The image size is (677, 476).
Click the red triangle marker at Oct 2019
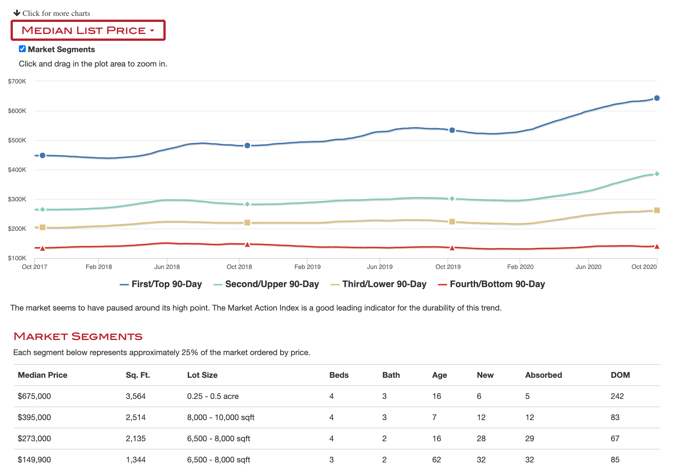(452, 248)
